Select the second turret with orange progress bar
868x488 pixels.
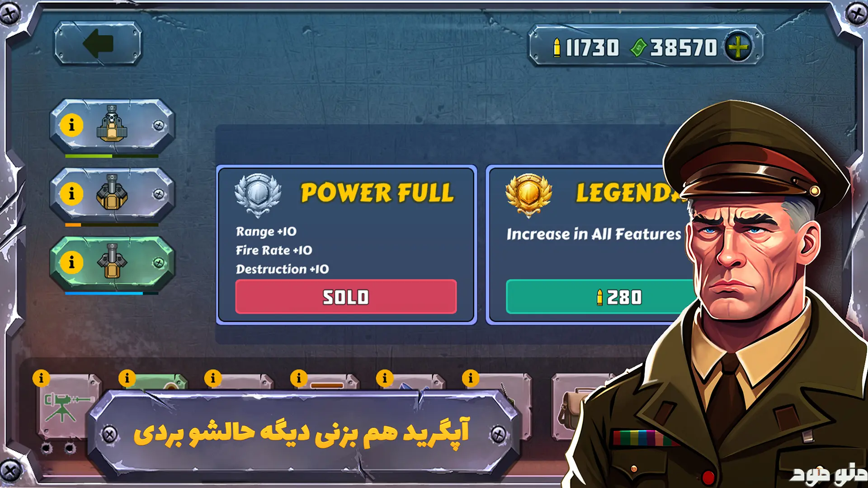click(112, 194)
